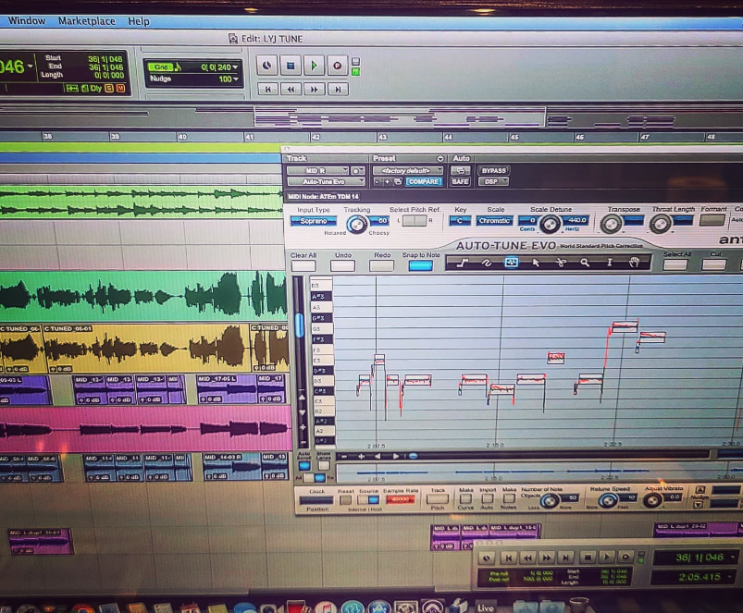Screen dimensions: 743x613
Task: Select the Magnifying glass zoom tool
Action: tap(585, 262)
